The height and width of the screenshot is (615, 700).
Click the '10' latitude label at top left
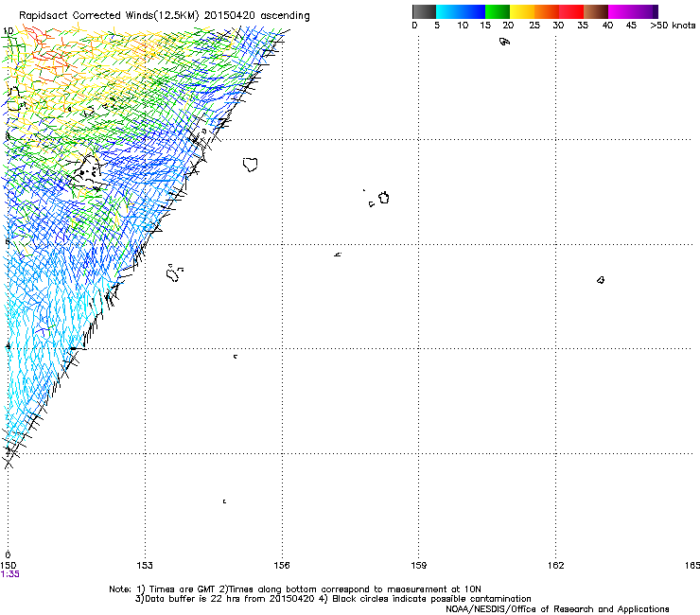pyautogui.click(x=8, y=31)
